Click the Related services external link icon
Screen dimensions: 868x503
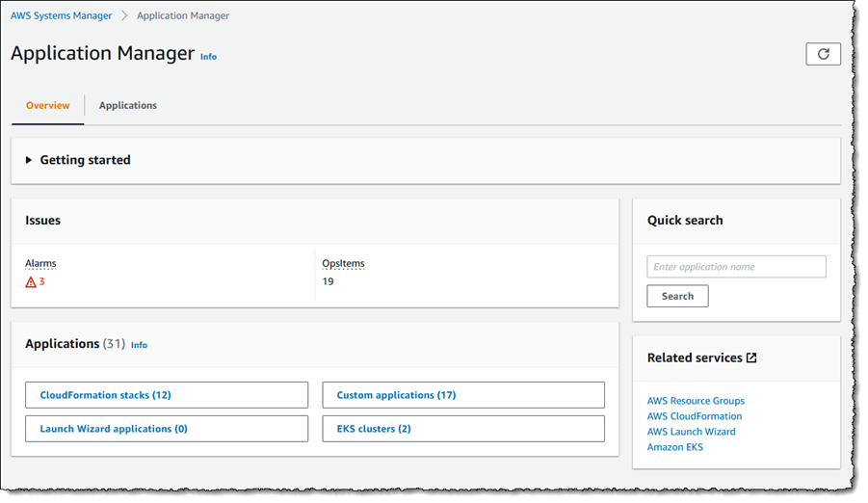(751, 357)
